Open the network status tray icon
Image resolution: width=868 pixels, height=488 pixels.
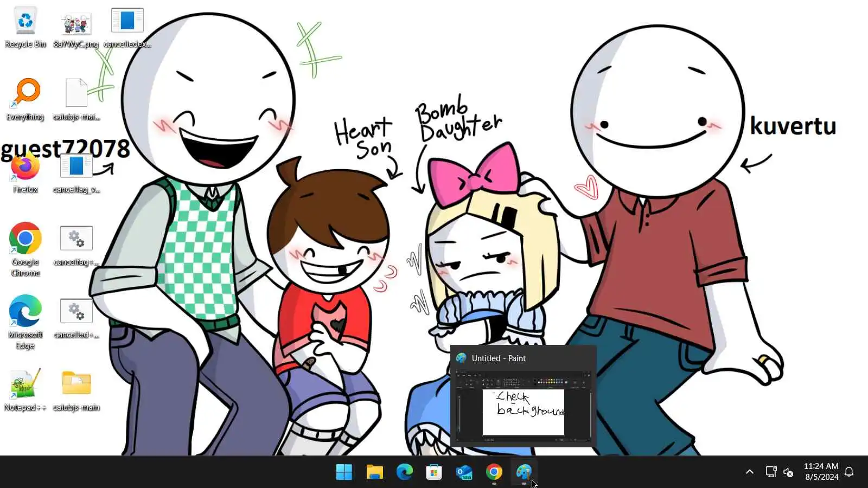click(x=771, y=472)
